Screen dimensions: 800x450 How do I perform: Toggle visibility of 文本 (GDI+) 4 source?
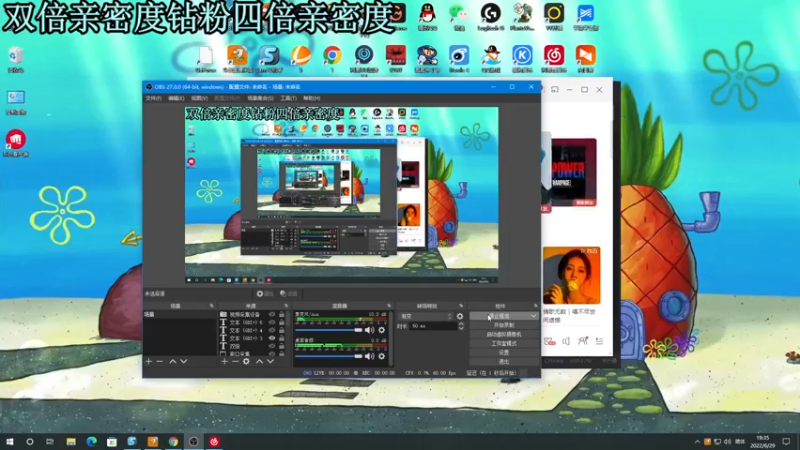pos(272,330)
